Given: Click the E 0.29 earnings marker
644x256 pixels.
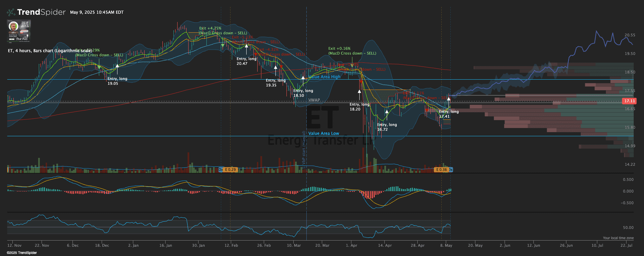Looking at the screenshot, I should click(x=230, y=170).
